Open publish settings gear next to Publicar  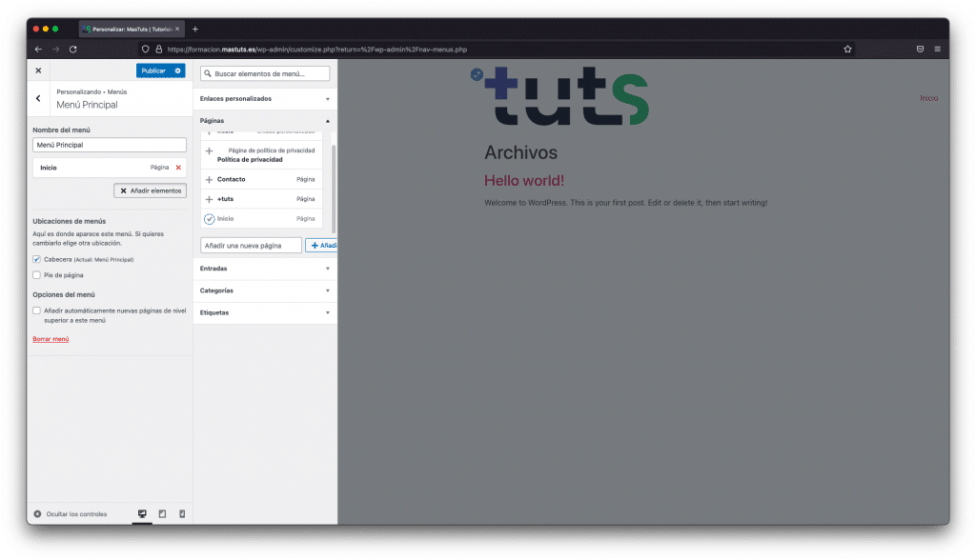(177, 70)
